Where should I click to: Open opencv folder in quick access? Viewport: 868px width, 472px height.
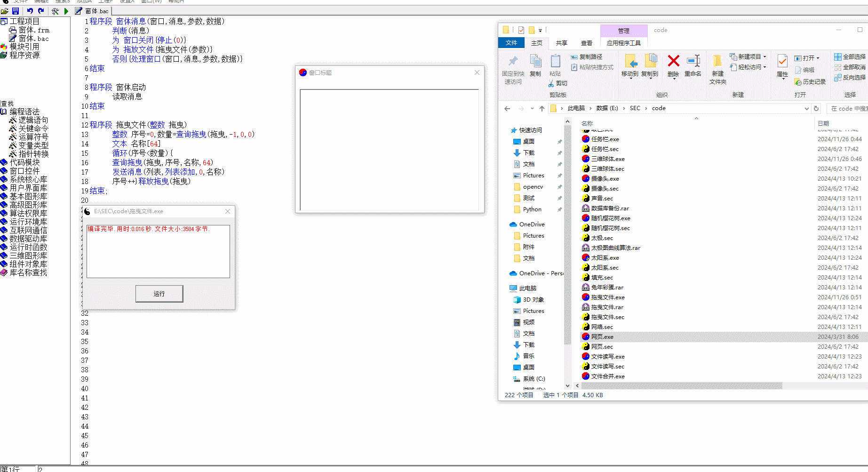[533, 187]
